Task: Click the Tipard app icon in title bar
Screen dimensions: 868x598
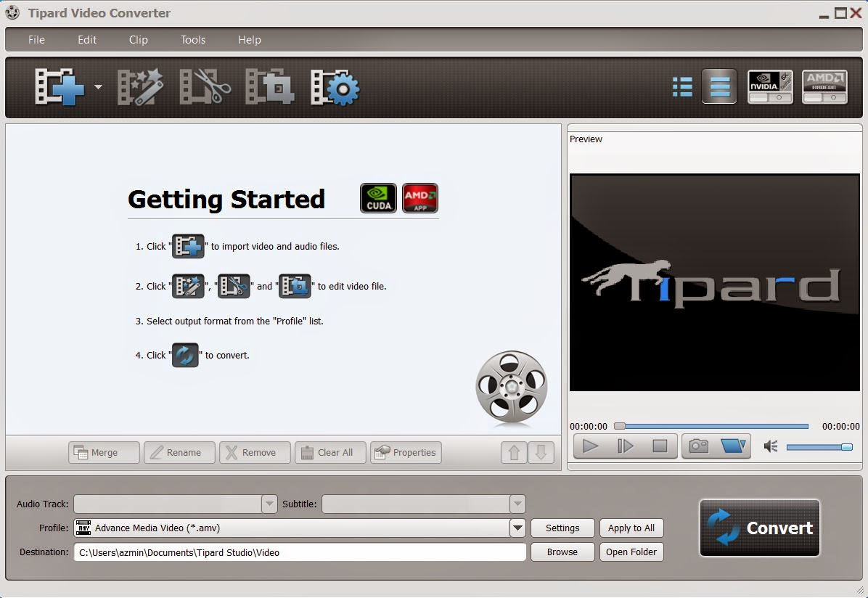Action: coord(12,13)
